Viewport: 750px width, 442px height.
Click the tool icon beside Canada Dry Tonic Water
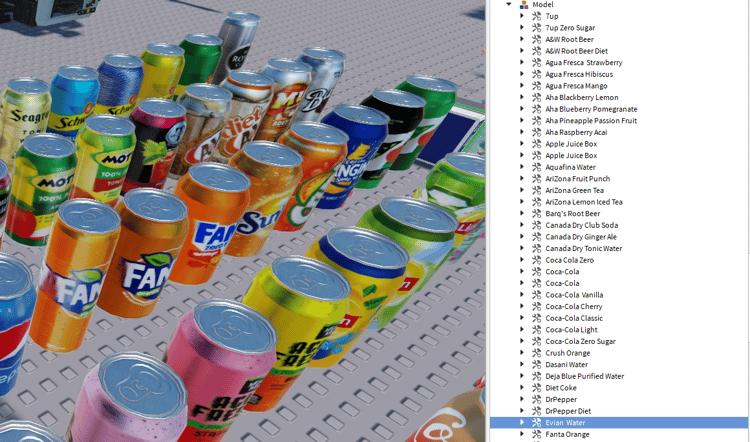(x=537, y=248)
